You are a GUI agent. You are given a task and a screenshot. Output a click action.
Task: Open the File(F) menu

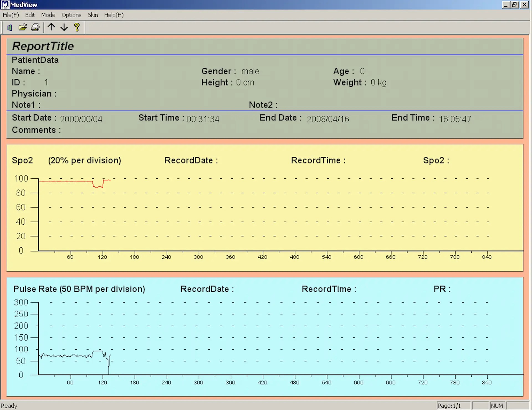pyautogui.click(x=11, y=15)
